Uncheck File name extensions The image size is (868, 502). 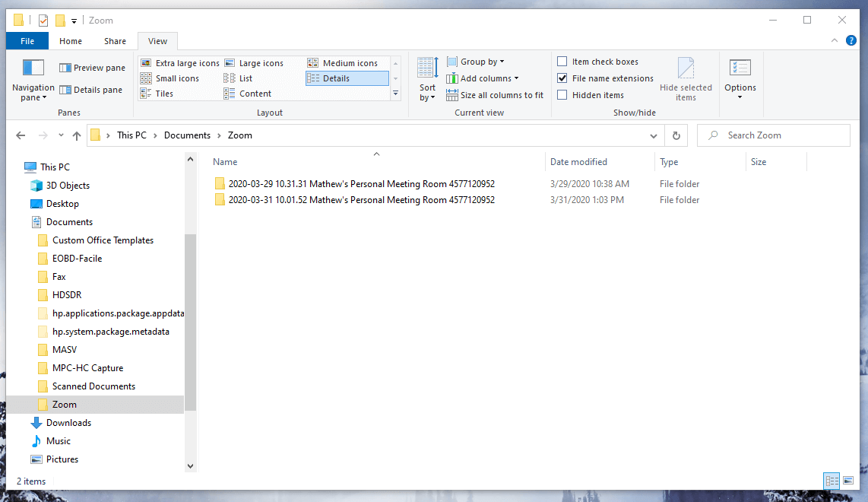point(562,78)
